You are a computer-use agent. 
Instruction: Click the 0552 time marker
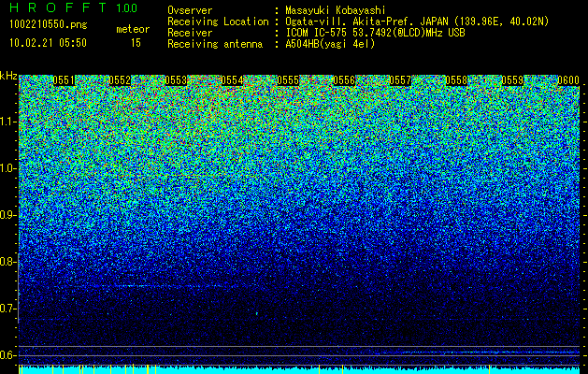click(x=120, y=80)
